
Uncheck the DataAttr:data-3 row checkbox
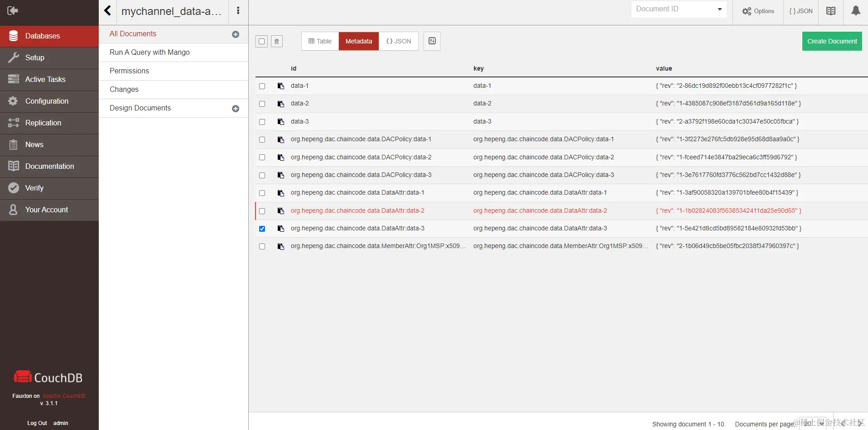262,229
